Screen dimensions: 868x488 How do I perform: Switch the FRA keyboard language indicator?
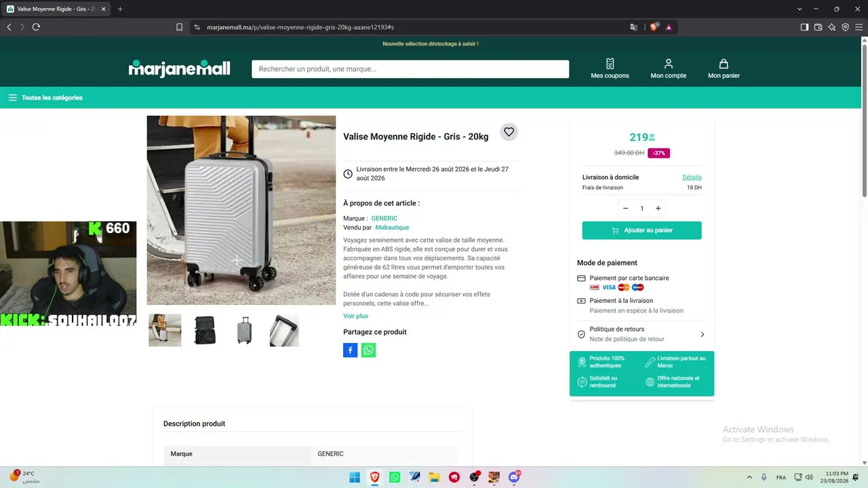(x=781, y=477)
